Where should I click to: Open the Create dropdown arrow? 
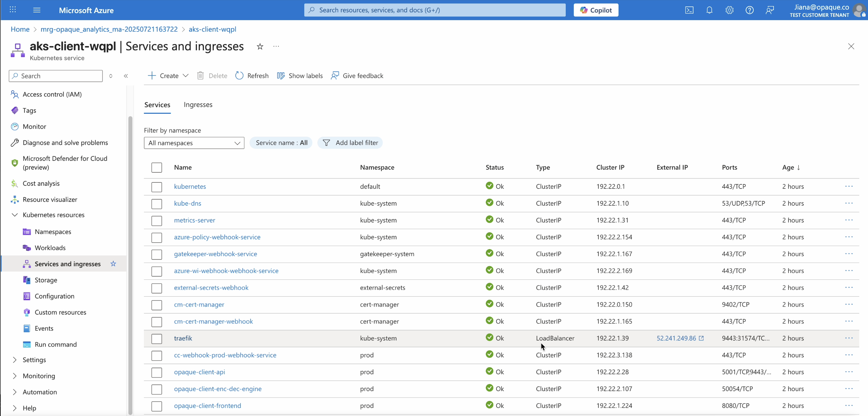point(186,76)
